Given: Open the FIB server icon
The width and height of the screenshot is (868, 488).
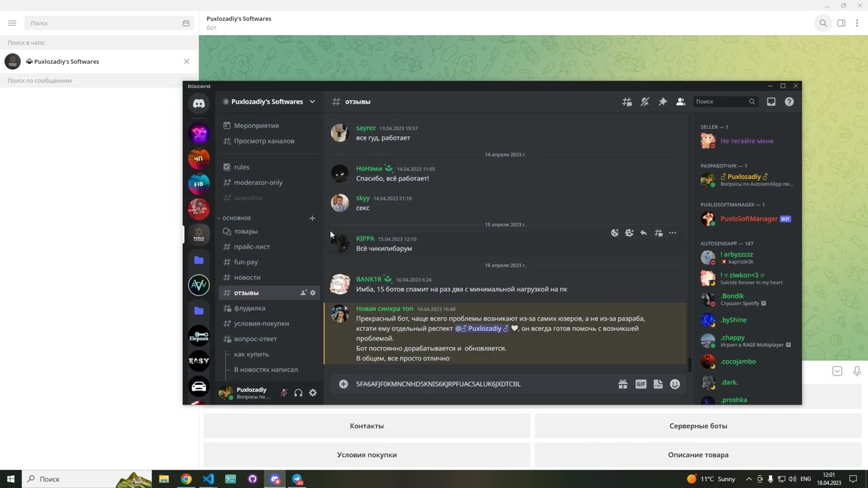Looking at the screenshot, I should point(199,184).
